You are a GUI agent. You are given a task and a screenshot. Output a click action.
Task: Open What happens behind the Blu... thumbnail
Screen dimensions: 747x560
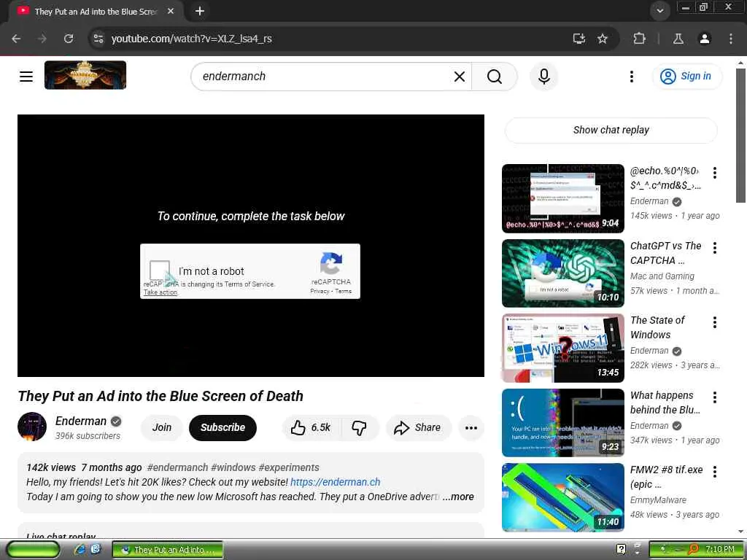562,423
